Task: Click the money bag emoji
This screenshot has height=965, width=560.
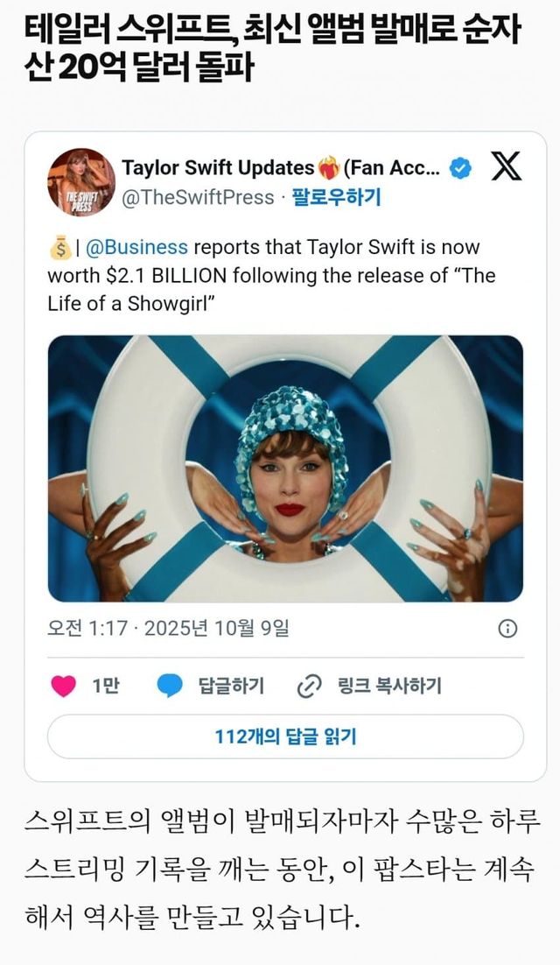Action: point(61,248)
